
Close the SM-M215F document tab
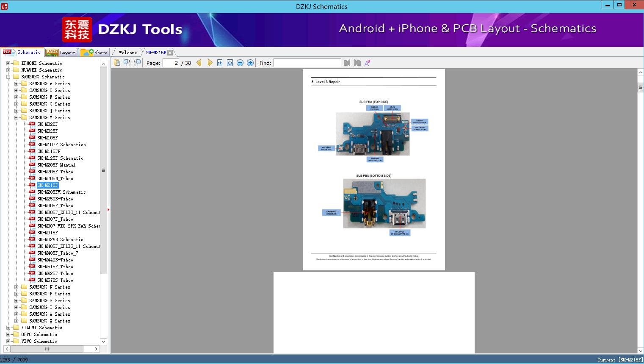(170, 53)
